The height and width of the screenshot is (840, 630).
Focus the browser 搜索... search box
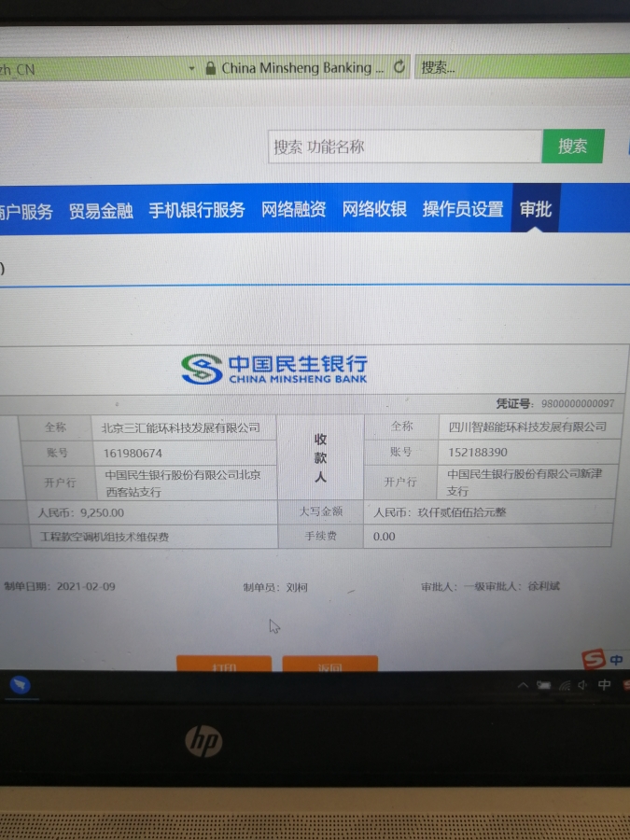(x=523, y=67)
